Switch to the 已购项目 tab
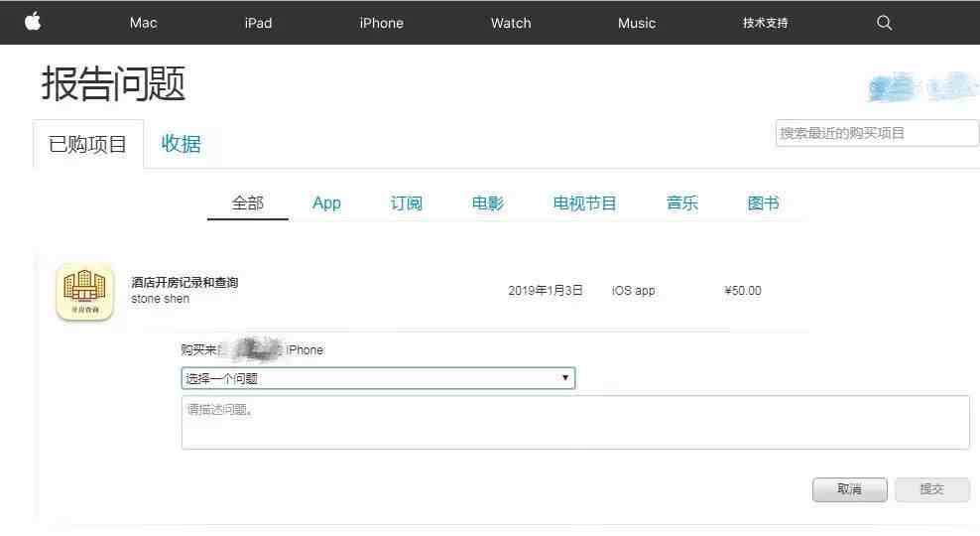Screen dimensions: 980x536 (88, 144)
